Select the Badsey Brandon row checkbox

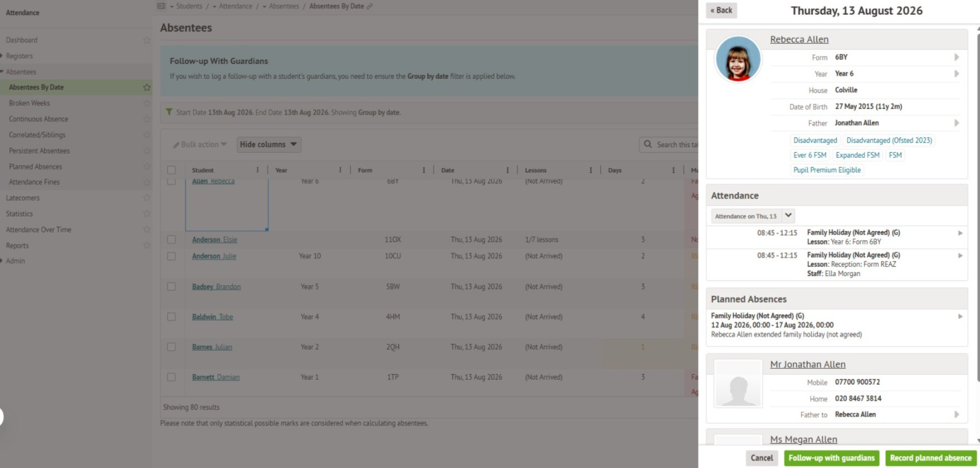tap(171, 287)
